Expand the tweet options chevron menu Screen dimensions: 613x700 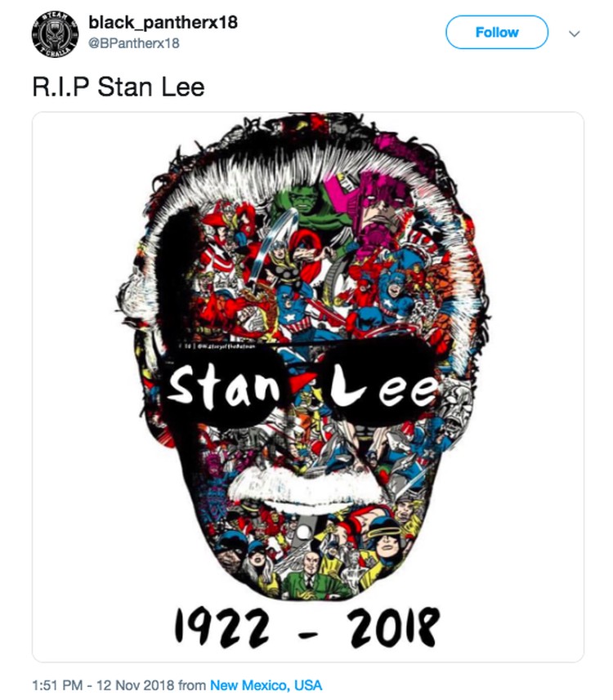[574, 33]
